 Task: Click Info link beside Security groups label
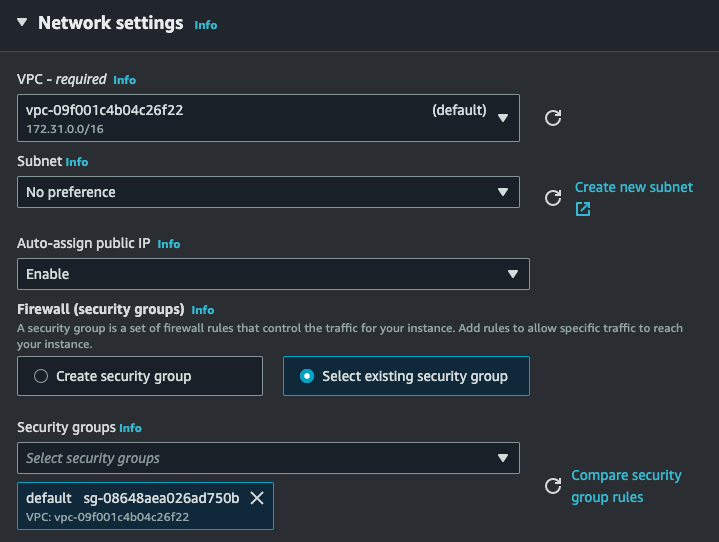point(130,427)
